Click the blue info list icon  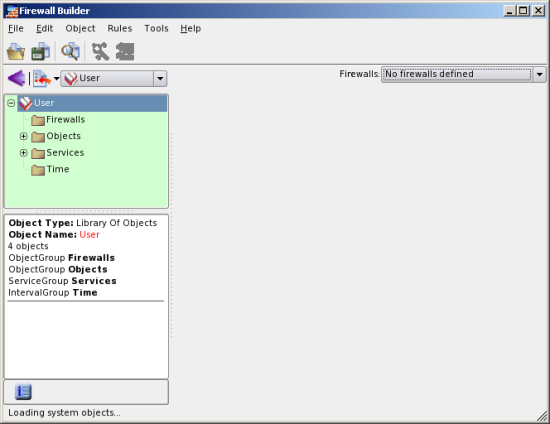click(x=24, y=392)
